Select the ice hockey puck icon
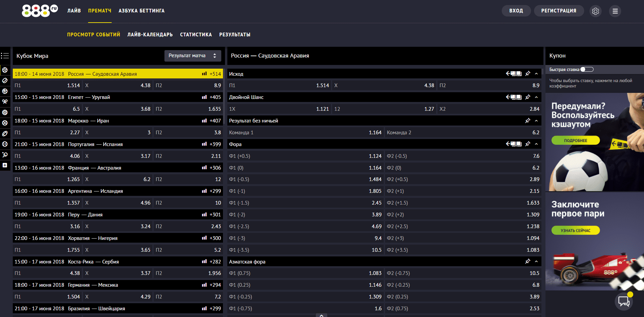This screenshot has height=317, width=644. 5,80
